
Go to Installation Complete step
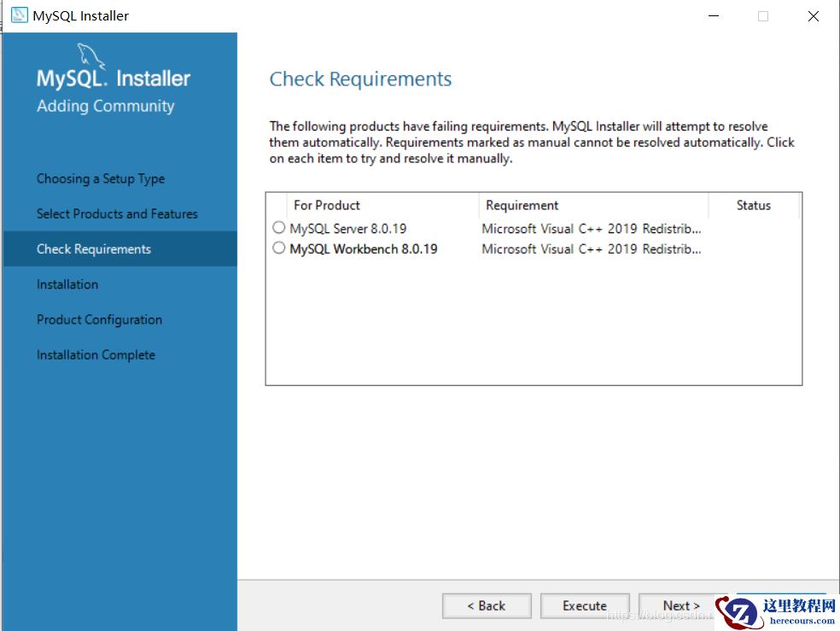96,354
